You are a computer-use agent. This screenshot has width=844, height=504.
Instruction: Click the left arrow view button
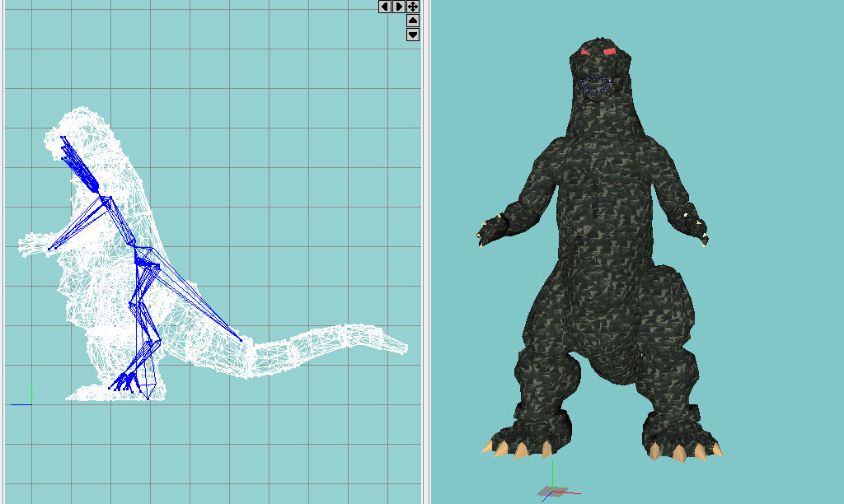385,7
